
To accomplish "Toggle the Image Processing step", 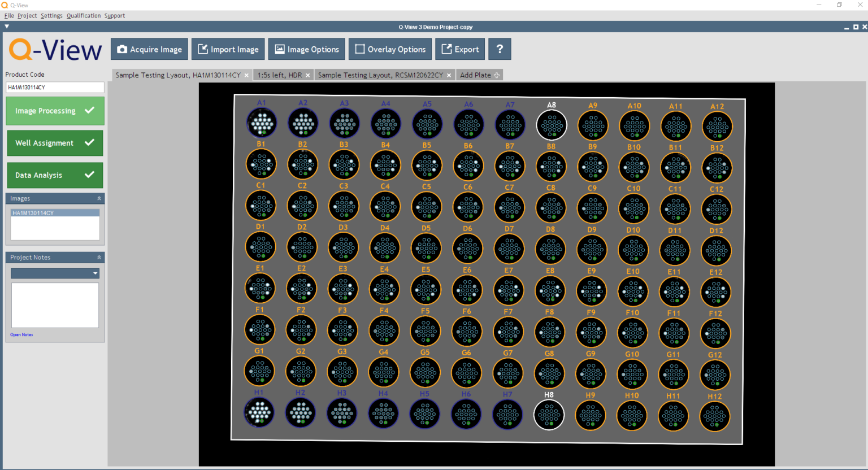I will (55, 111).
